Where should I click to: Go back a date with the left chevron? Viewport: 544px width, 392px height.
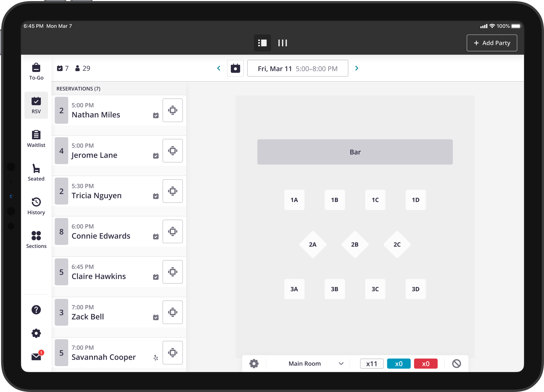coord(219,68)
